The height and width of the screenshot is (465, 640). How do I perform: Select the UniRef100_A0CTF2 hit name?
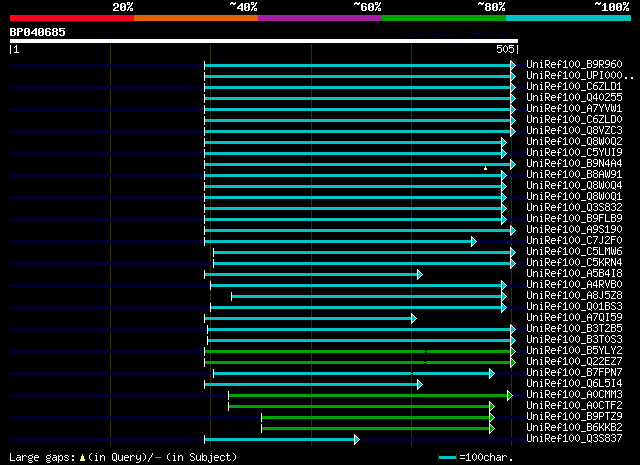click(x=574, y=405)
